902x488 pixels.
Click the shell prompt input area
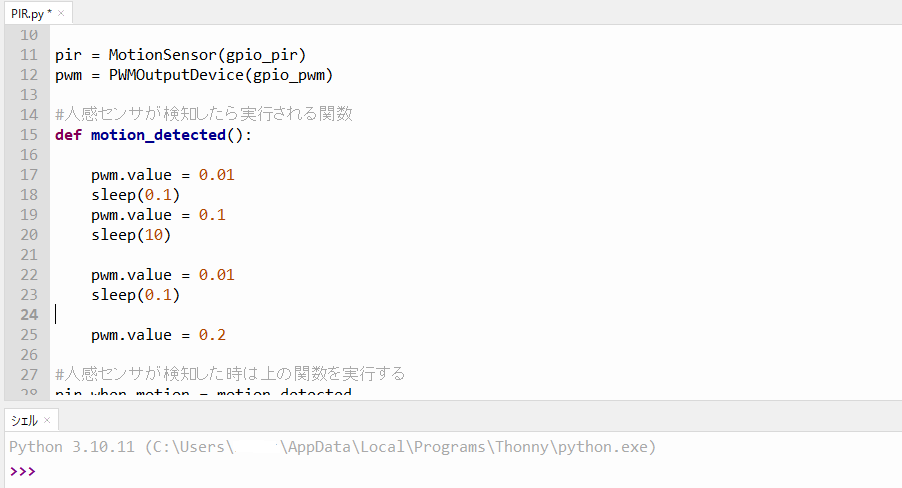(460, 471)
